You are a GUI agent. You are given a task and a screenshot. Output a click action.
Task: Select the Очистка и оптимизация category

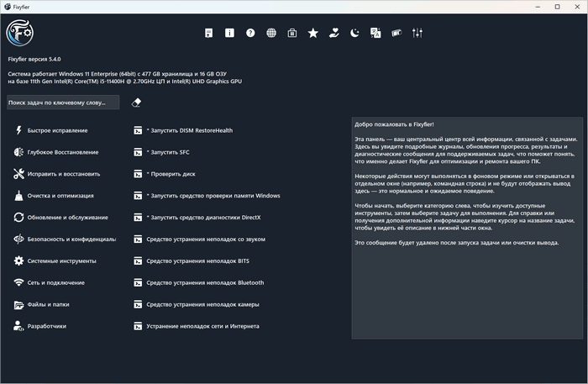(60, 196)
